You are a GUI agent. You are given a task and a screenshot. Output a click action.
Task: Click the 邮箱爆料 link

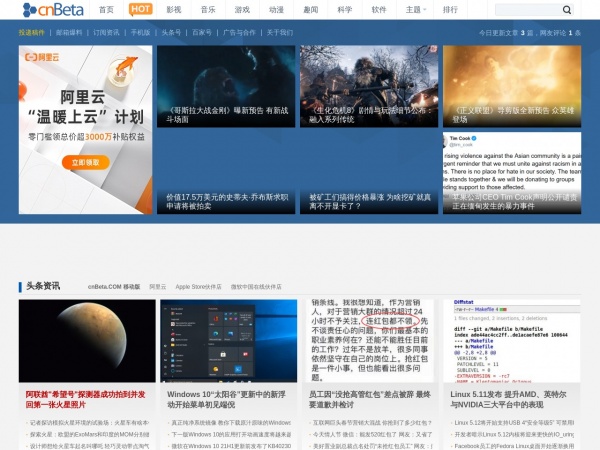pyautogui.click(x=69, y=33)
